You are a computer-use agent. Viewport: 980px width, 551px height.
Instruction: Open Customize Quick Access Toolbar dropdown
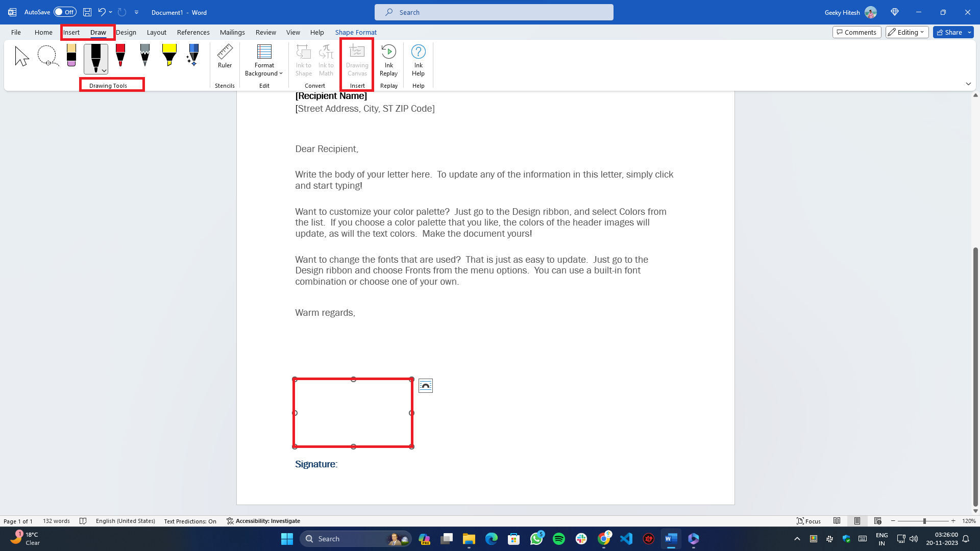(x=136, y=12)
